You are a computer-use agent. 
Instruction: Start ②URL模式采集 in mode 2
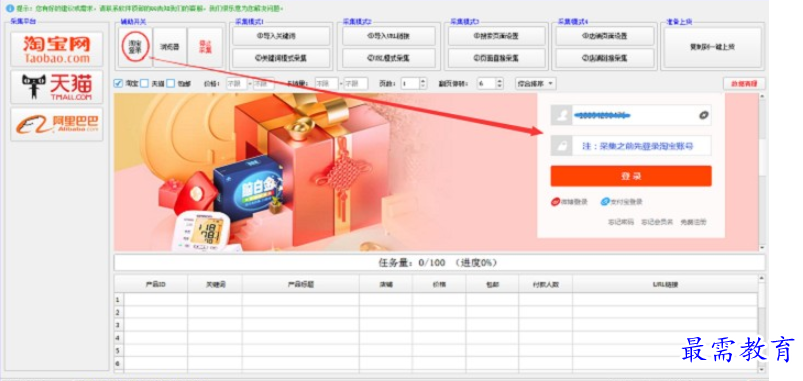(389, 58)
